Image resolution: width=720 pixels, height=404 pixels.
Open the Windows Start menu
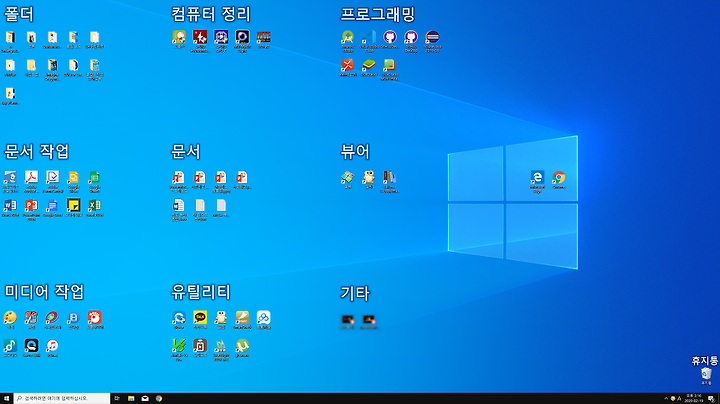point(6,398)
